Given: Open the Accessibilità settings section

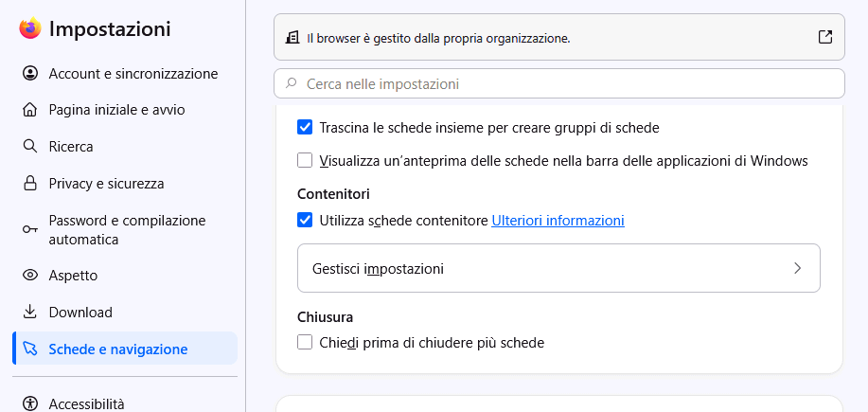Looking at the screenshot, I should tap(125, 403).
